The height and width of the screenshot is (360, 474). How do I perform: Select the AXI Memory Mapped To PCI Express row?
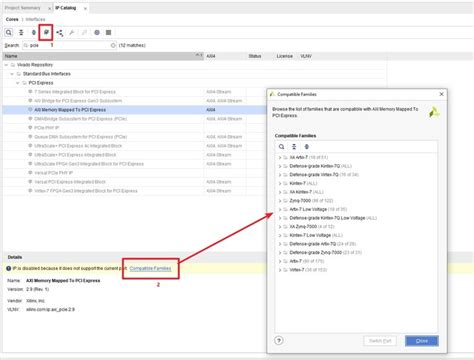click(x=134, y=110)
